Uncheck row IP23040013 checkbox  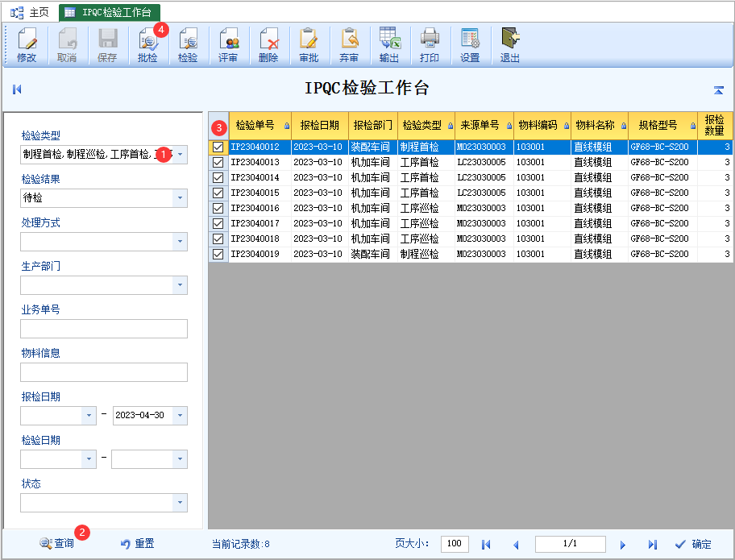click(218, 162)
